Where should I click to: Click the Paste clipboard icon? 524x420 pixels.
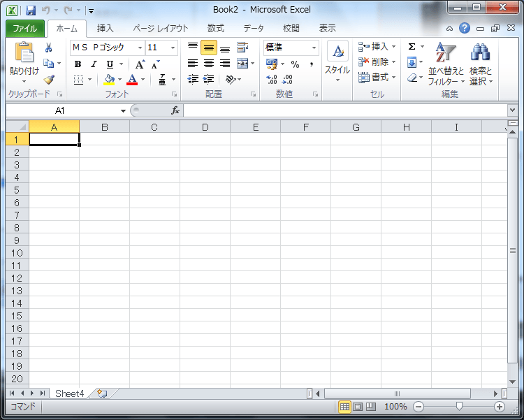pyautogui.click(x=24, y=52)
